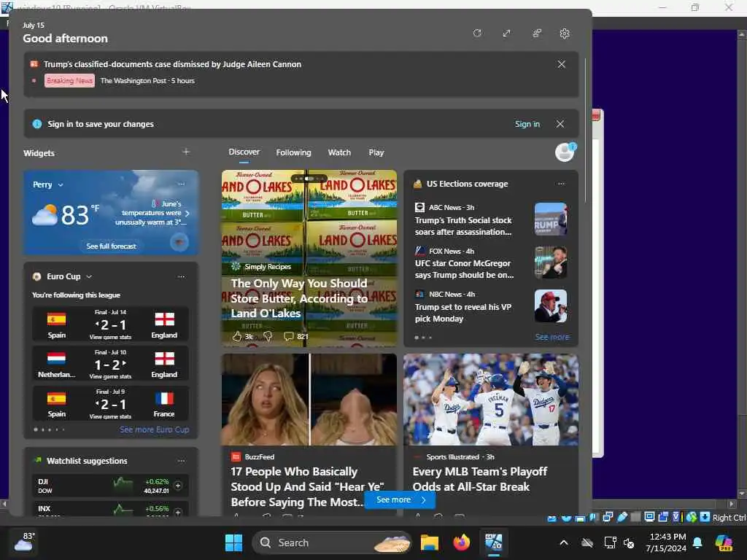
Task: Open weather widget more options
Action: [x=181, y=184]
